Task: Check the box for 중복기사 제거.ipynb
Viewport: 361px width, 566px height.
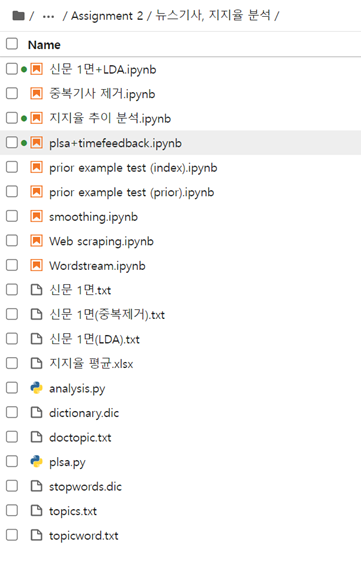Action: point(12,93)
